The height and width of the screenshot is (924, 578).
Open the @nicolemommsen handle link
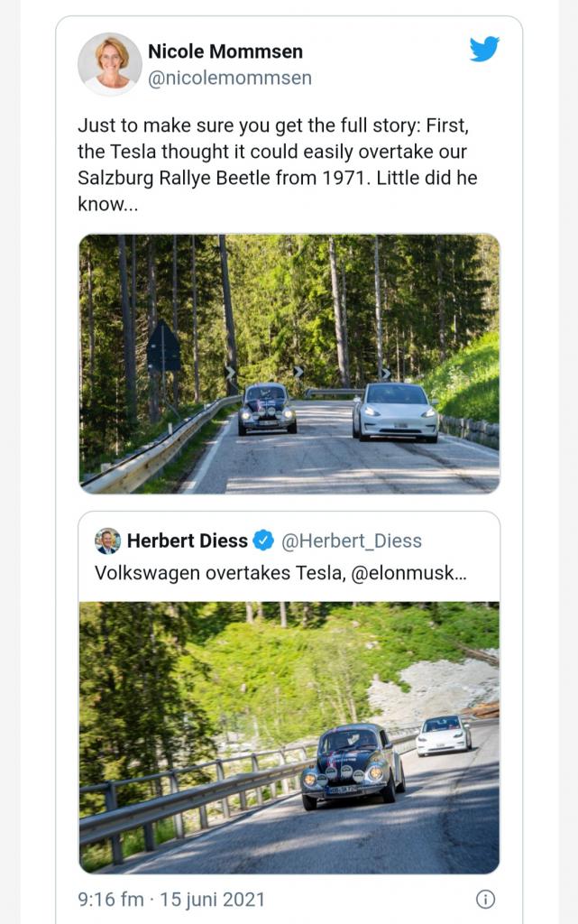pos(230,79)
